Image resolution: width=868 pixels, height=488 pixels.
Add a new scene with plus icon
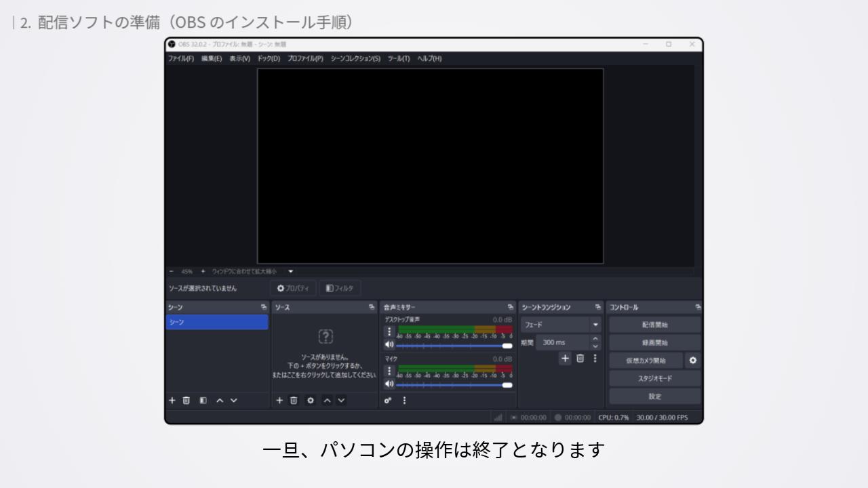tap(172, 401)
